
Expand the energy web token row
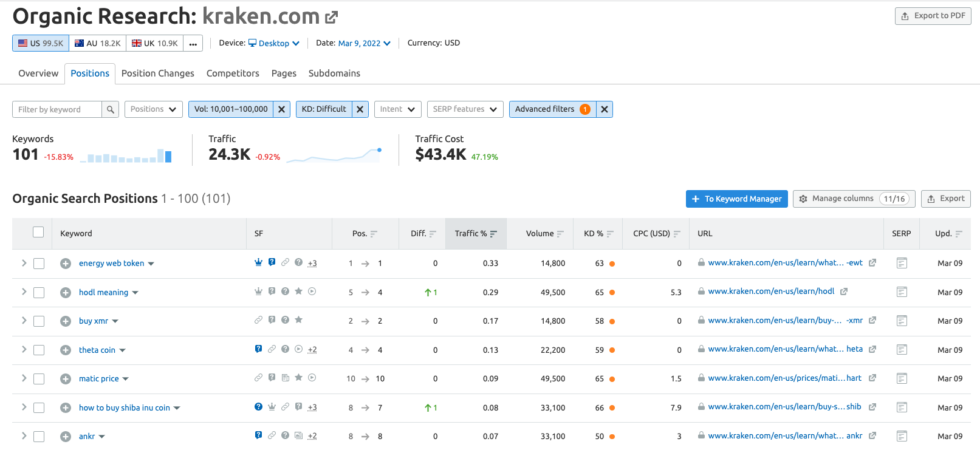tap(24, 263)
